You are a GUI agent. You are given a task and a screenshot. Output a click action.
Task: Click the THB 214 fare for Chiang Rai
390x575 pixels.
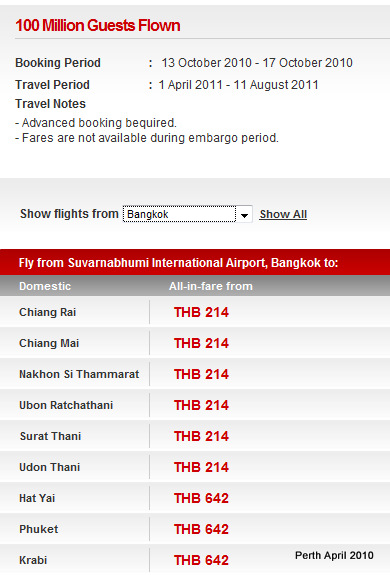[201, 312]
